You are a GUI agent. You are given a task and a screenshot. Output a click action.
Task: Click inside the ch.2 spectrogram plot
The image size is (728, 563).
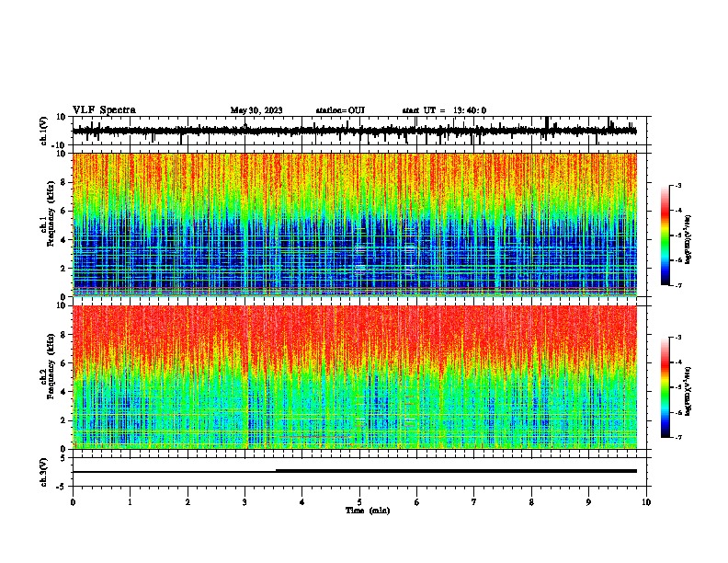(355, 377)
